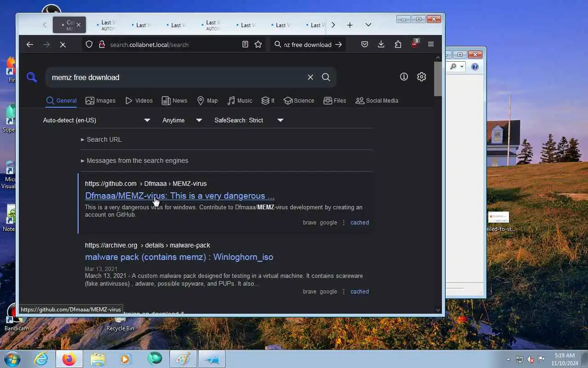Open the uBlock Origin extension icon

414,44
